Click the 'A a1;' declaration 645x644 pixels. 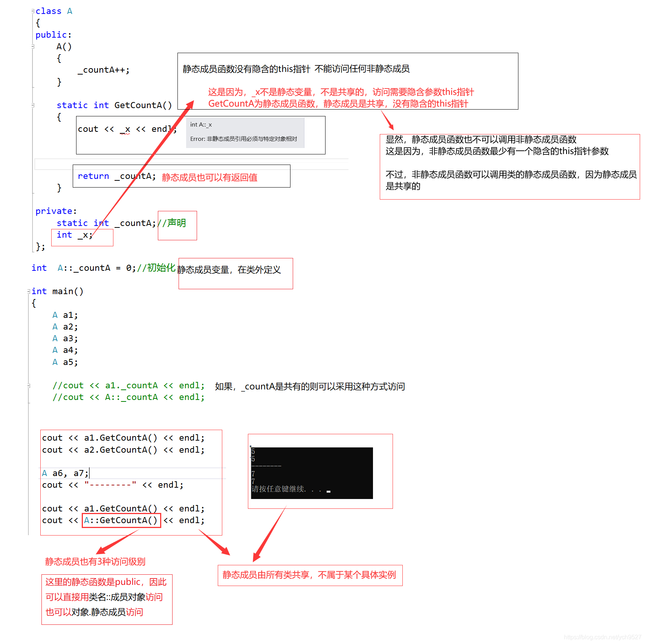65,315
